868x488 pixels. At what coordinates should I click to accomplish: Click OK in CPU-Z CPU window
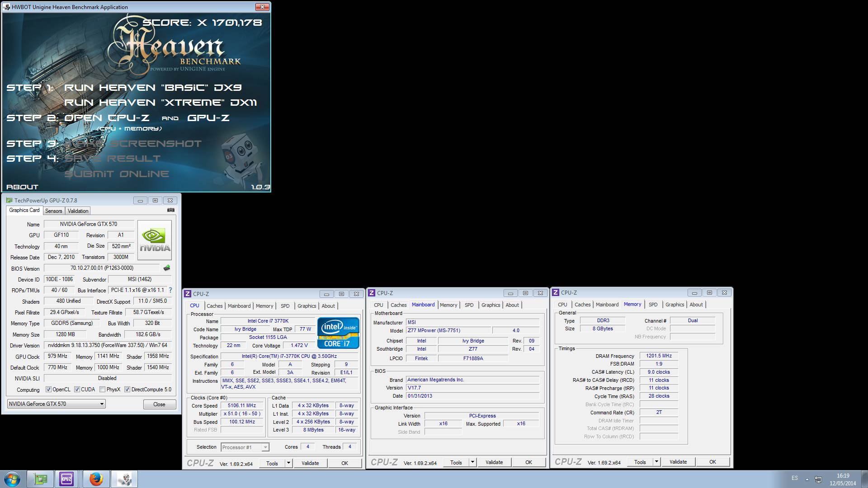pyautogui.click(x=344, y=463)
